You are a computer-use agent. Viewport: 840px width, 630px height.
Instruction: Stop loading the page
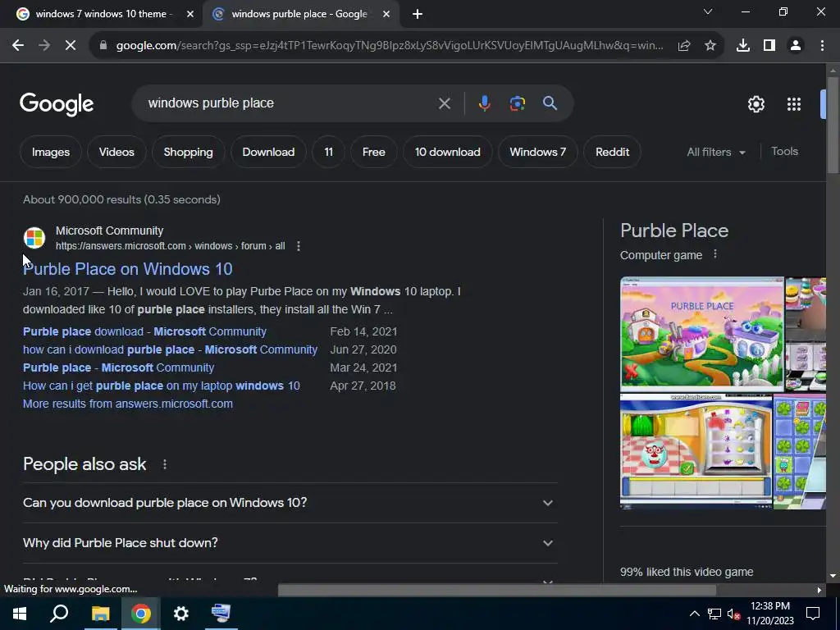click(x=71, y=46)
